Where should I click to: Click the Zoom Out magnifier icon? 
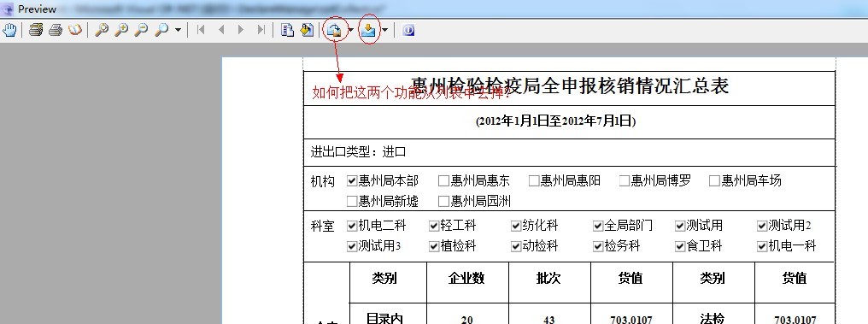[x=141, y=30]
